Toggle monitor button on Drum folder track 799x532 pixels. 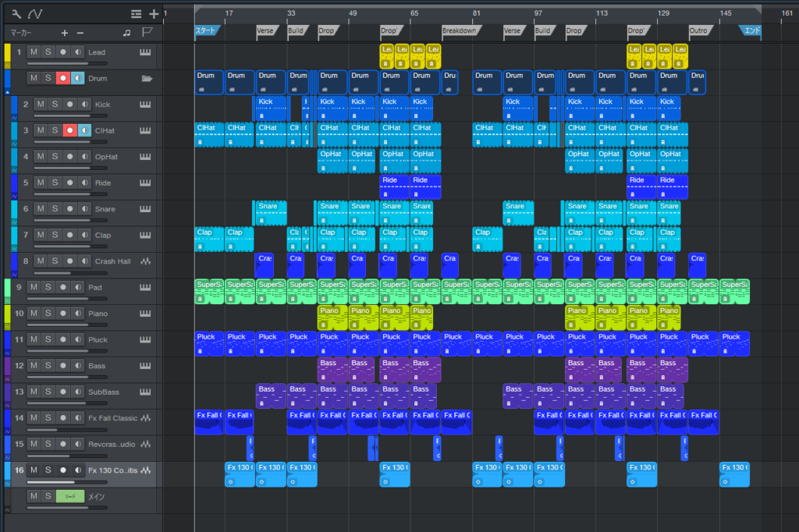point(77,79)
